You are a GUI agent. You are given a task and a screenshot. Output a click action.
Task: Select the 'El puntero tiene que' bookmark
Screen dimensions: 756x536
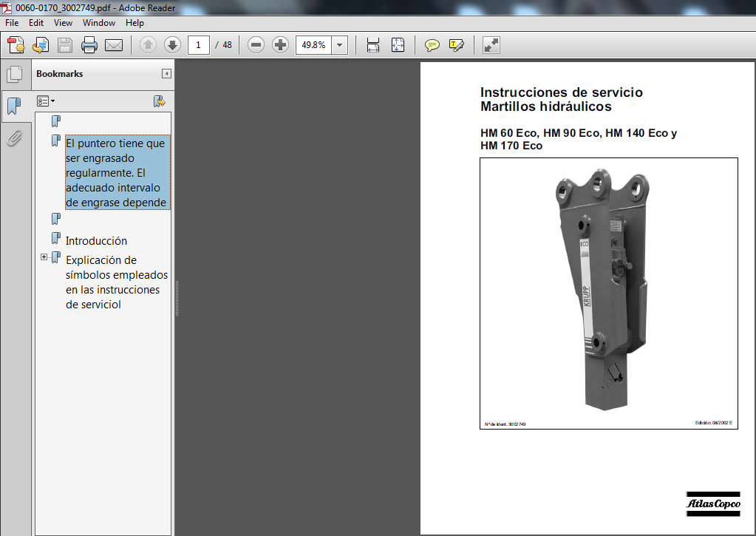pos(118,172)
